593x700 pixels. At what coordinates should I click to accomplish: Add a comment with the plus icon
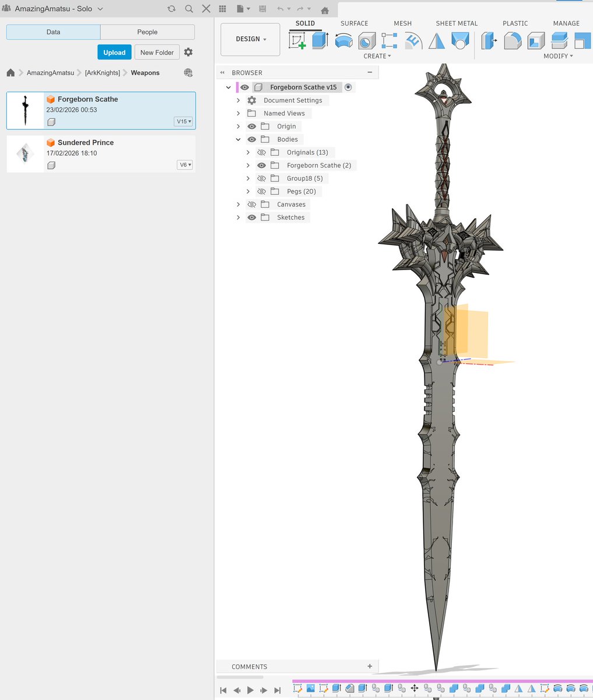(x=370, y=666)
